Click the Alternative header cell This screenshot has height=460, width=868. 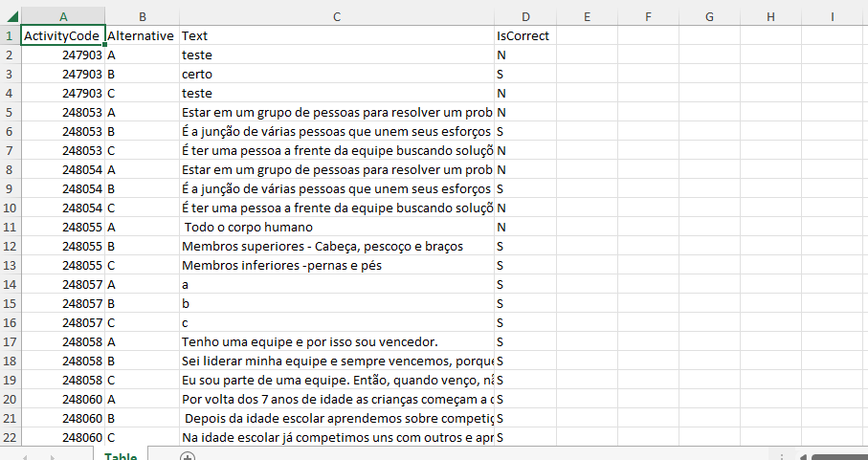pos(143,36)
